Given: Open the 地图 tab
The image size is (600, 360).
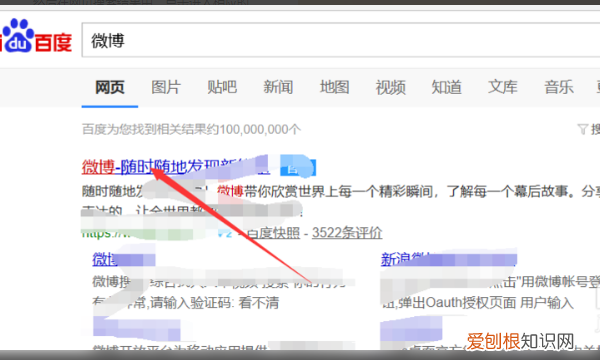Looking at the screenshot, I should 334,87.
